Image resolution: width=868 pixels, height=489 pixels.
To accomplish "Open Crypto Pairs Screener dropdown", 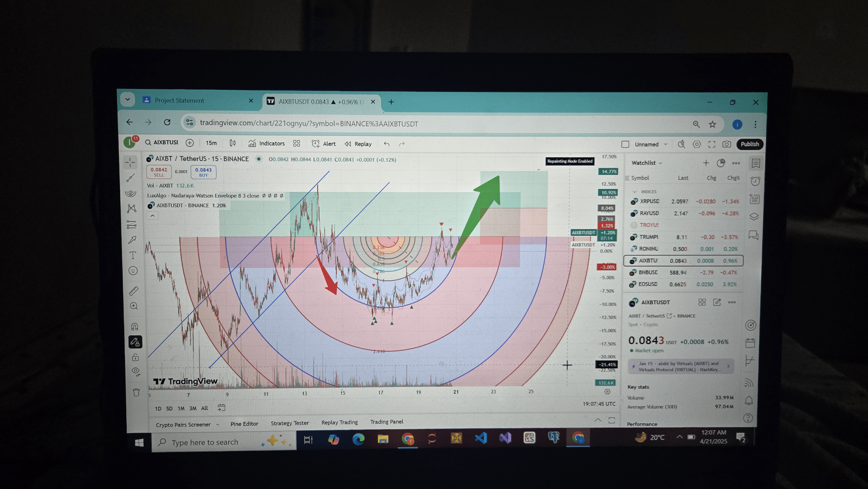I will click(217, 425).
